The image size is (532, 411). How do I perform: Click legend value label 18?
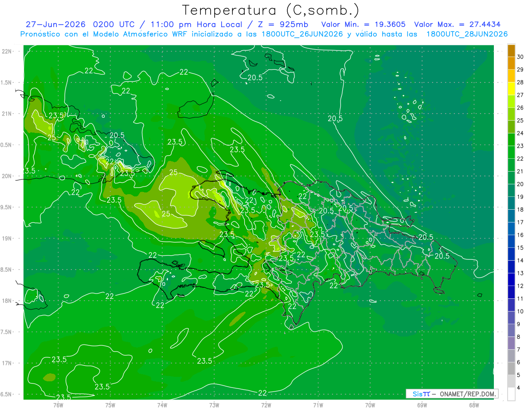(520, 210)
